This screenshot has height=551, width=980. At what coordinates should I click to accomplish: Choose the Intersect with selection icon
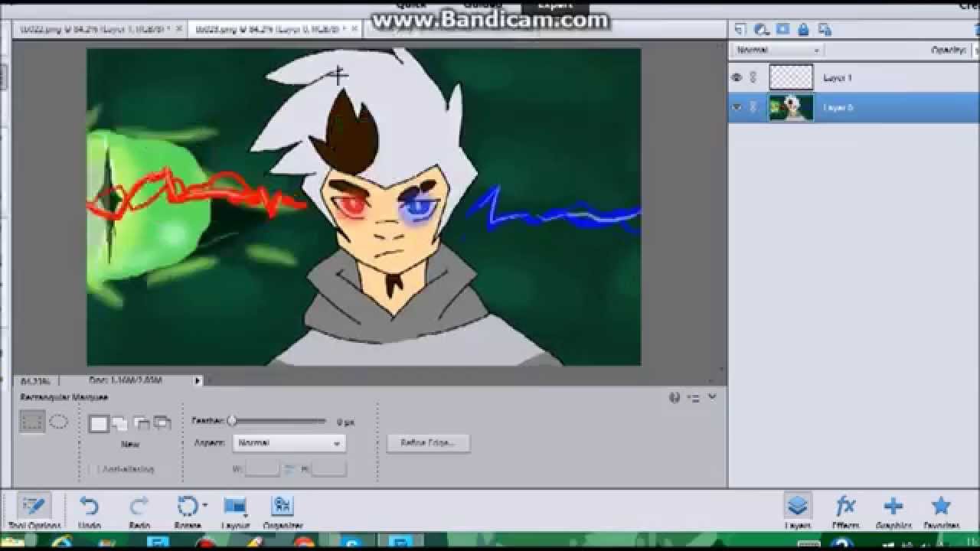[x=162, y=422]
